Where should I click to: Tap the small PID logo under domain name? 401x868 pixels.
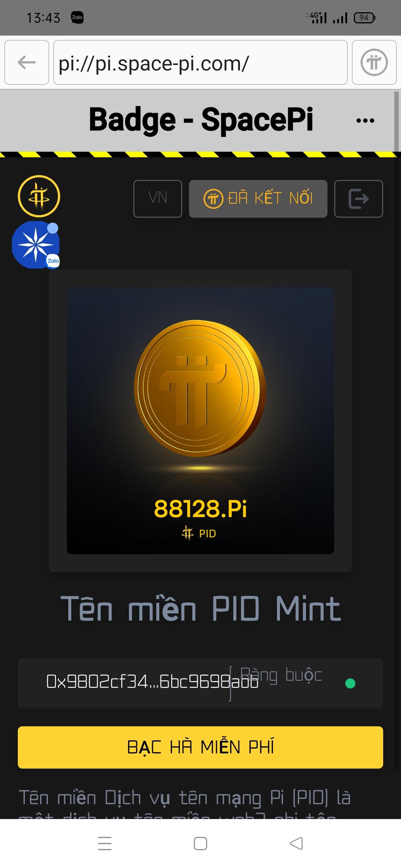(188, 533)
